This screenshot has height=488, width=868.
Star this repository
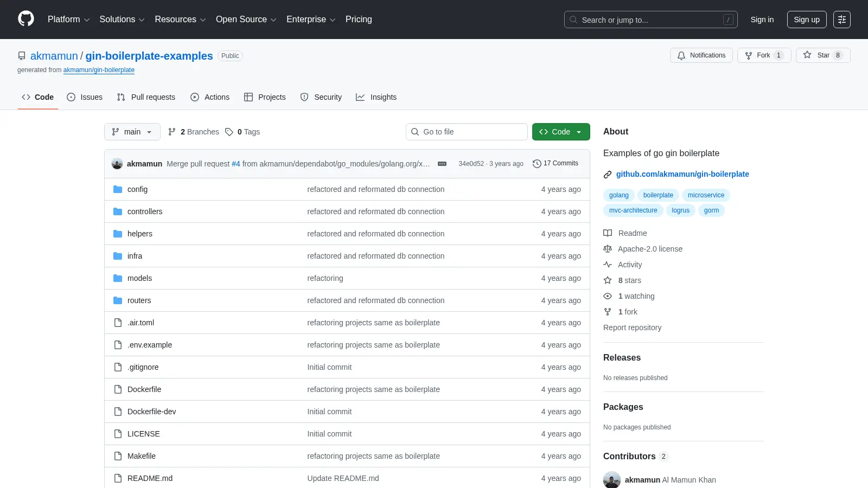click(x=823, y=55)
